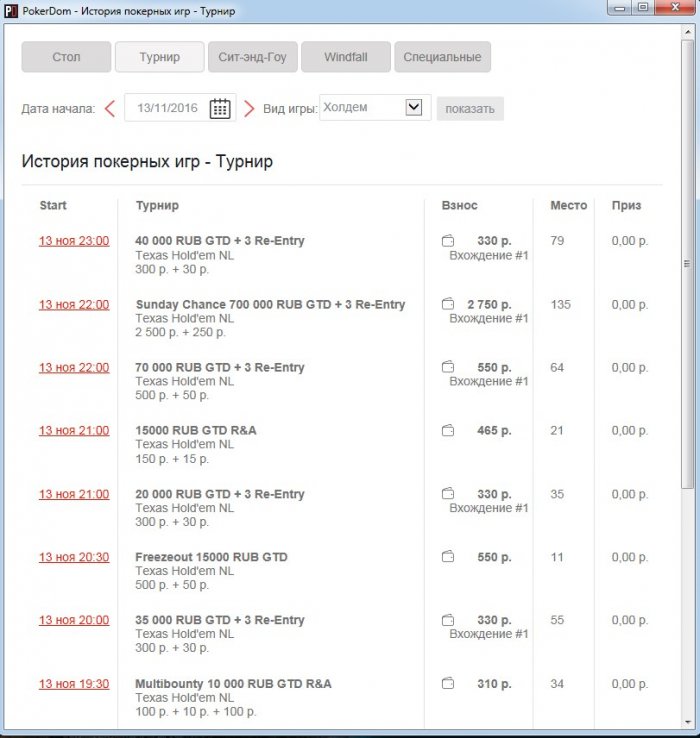Click place value 11
Viewport: 700px width, 738px height.
[x=557, y=557]
